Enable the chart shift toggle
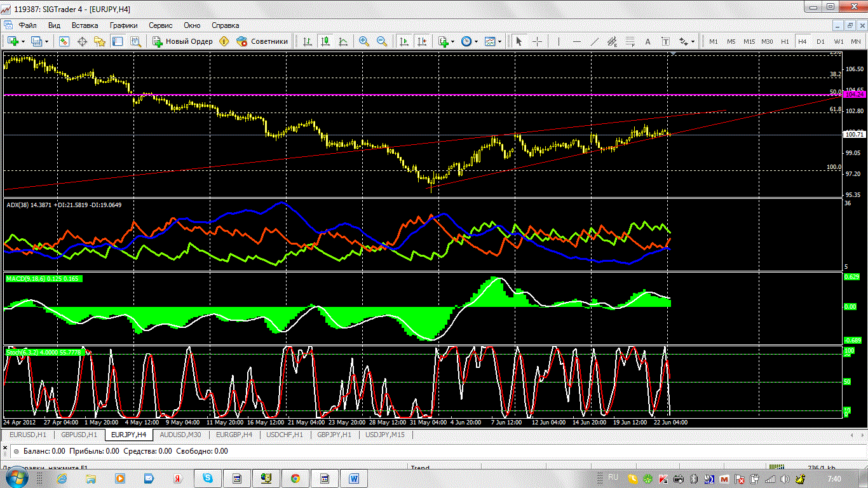The width and height of the screenshot is (868, 488). pos(421,41)
